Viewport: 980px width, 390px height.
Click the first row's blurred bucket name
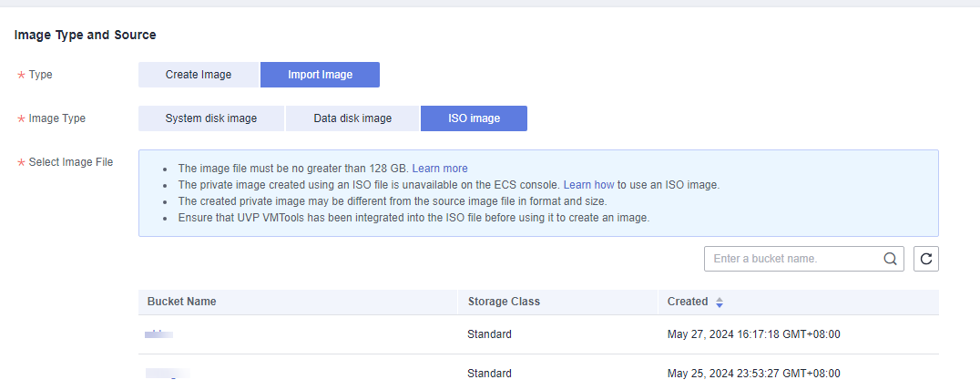point(159,334)
